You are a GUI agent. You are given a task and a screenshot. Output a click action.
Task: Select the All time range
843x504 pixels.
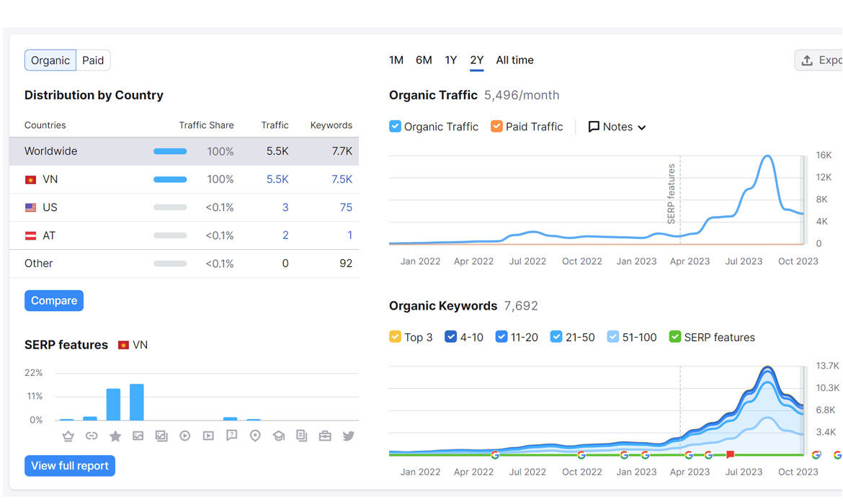coord(514,60)
